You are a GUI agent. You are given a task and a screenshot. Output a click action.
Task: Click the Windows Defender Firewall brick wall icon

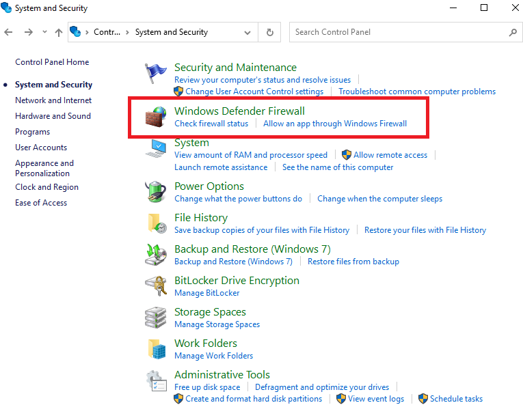coord(156,117)
